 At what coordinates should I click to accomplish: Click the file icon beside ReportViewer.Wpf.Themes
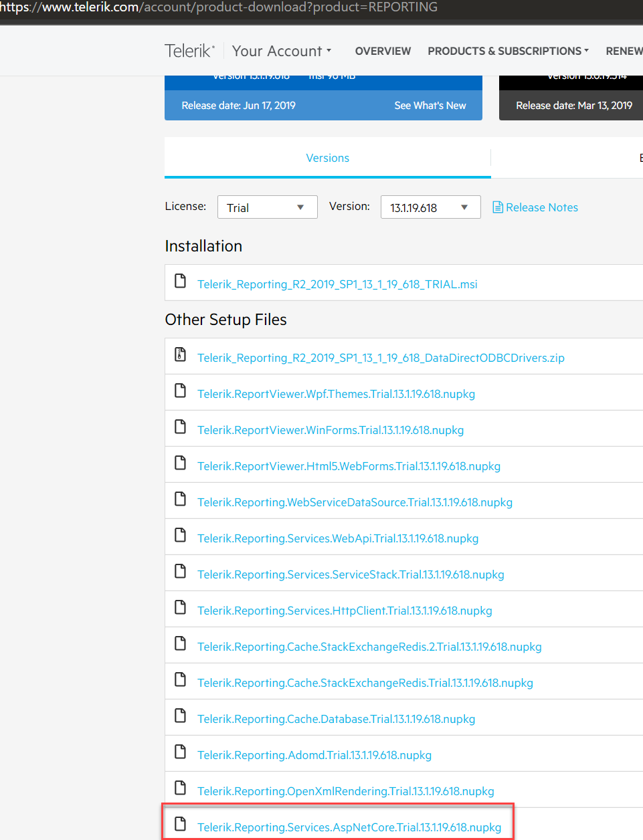(x=180, y=391)
